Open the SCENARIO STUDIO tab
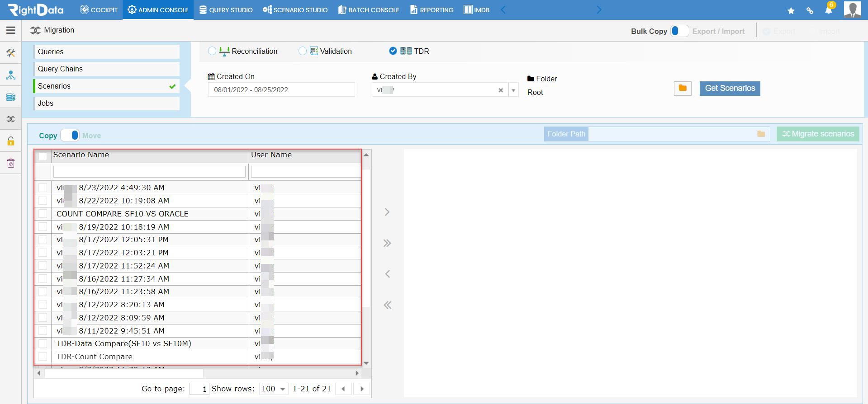Image resolution: width=868 pixels, height=404 pixels. [295, 10]
